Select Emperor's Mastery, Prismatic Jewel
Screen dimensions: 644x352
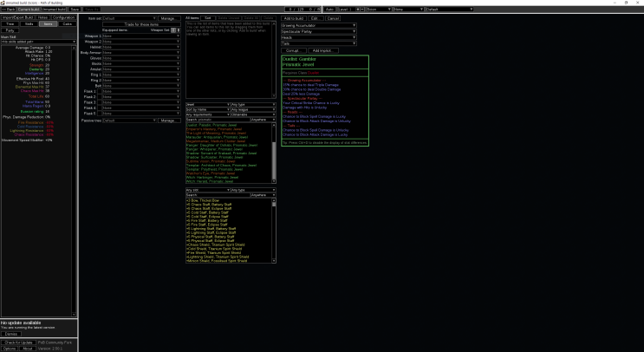pyautogui.click(x=212, y=129)
